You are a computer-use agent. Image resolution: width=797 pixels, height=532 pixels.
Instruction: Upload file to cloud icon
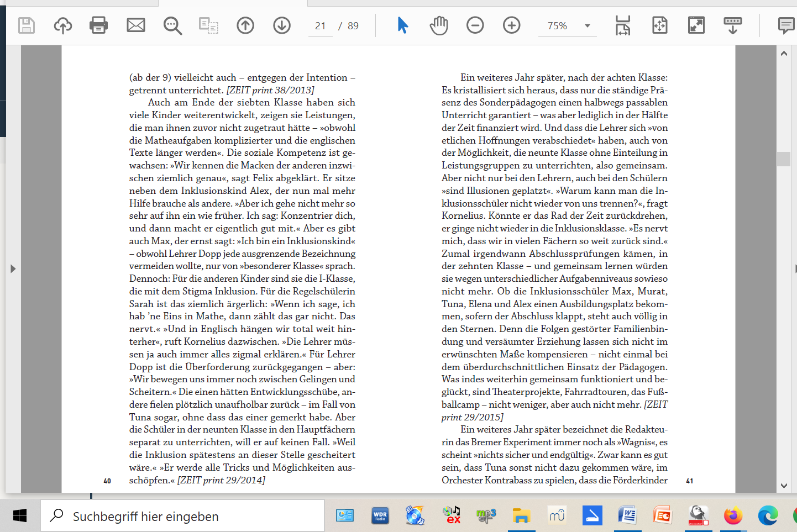(x=62, y=25)
